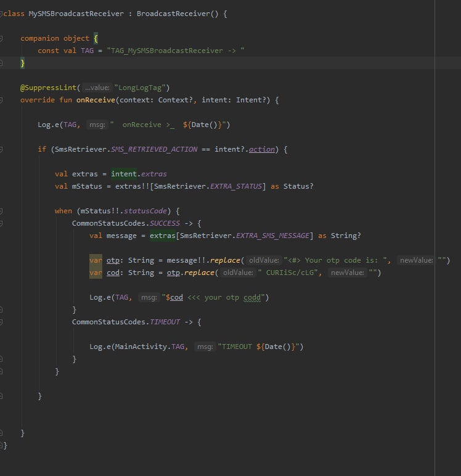Fold the CommonStatusCodes.TIMEOUT branch
The width and height of the screenshot is (461, 476).
coord(1,322)
